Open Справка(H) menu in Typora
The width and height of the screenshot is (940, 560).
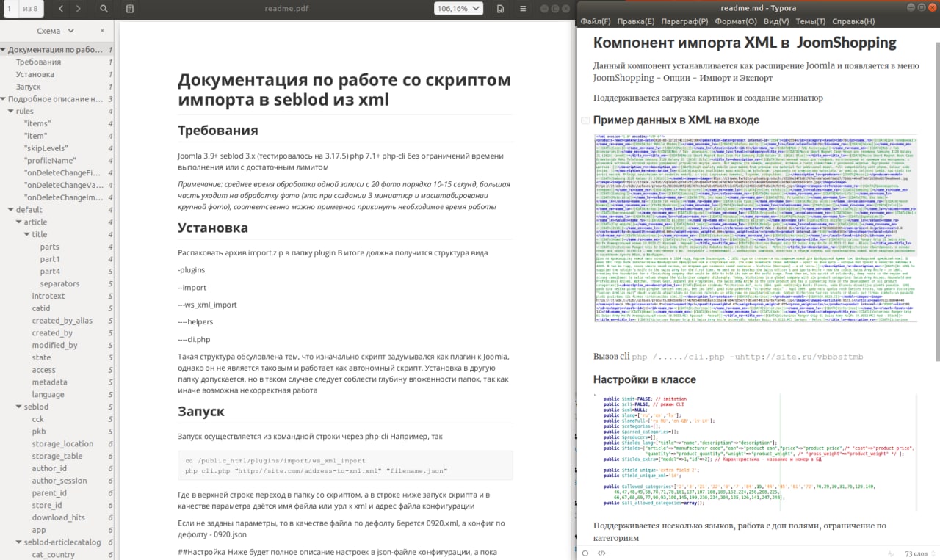853,21
